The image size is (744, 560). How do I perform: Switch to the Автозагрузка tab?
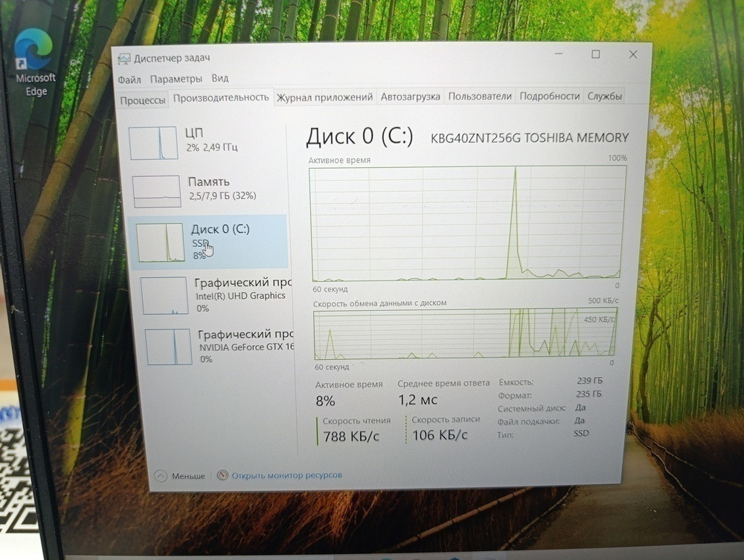(x=410, y=96)
